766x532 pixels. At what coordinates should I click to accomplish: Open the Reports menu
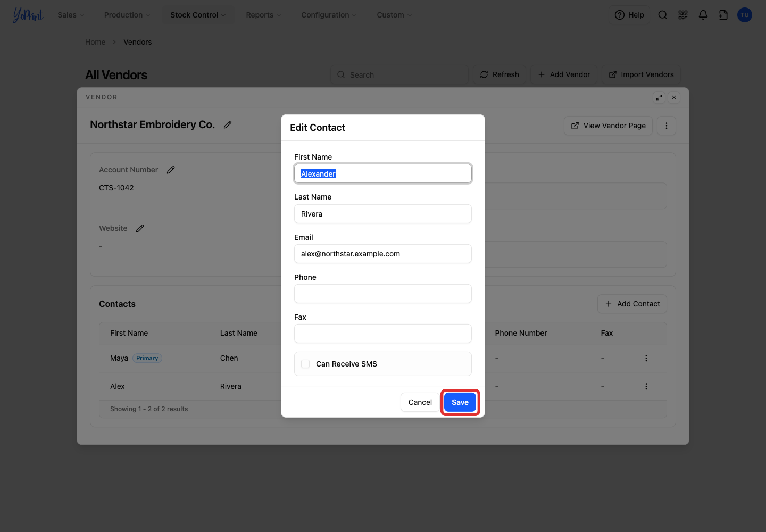tap(263, 15)
